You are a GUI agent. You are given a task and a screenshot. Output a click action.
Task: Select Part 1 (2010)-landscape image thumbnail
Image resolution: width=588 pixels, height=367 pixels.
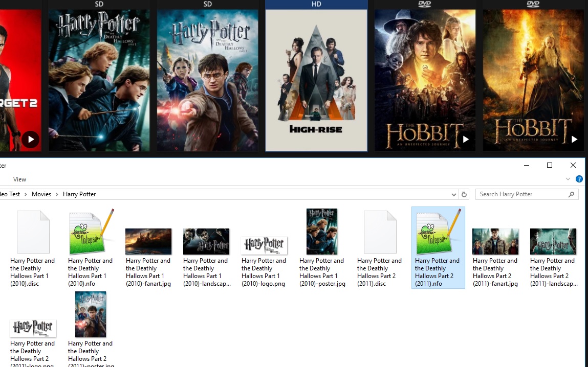point(206,242)
